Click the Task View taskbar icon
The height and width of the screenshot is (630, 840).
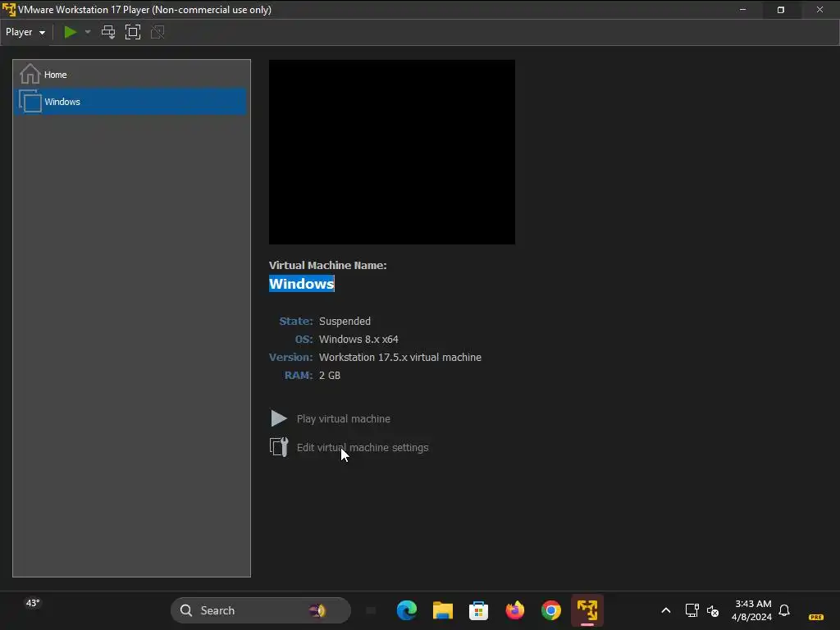[371, 610]
